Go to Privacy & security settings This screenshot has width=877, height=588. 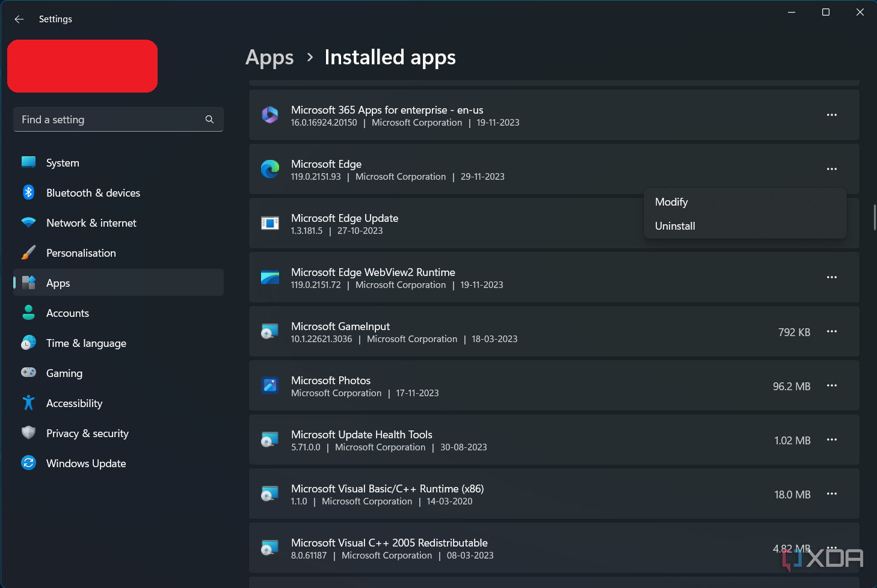(118, 433)
